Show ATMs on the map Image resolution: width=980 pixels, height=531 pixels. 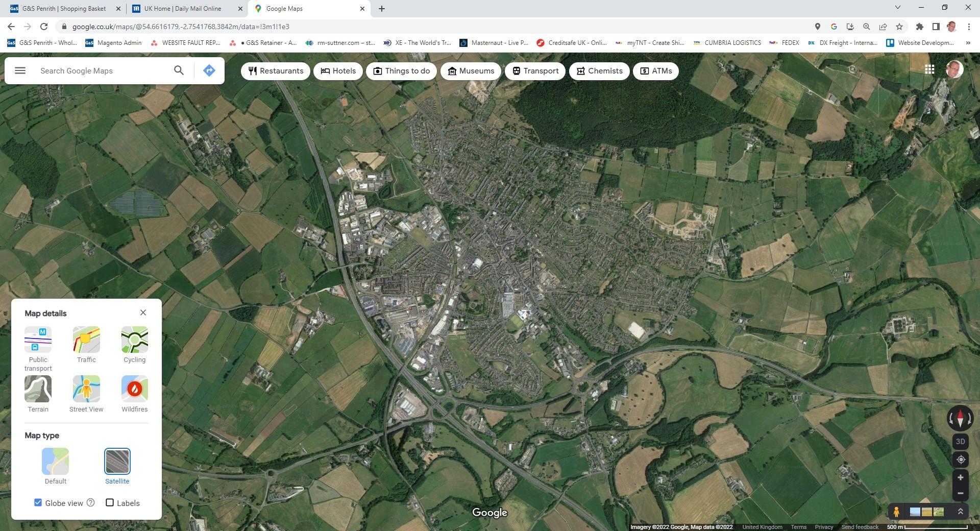pyautogui.click(x=656, y=71)
